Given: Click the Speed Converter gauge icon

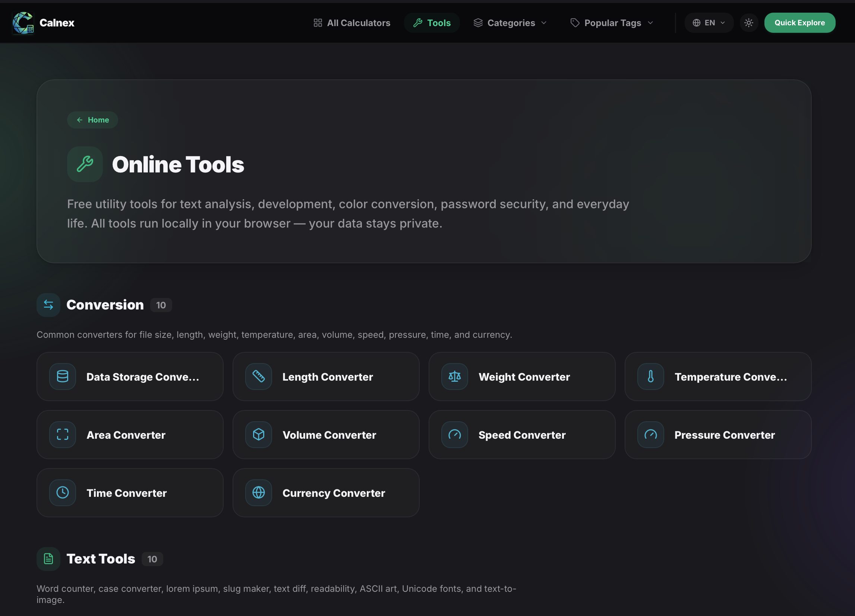Looking at the screenshot, I should click(455, 434).
